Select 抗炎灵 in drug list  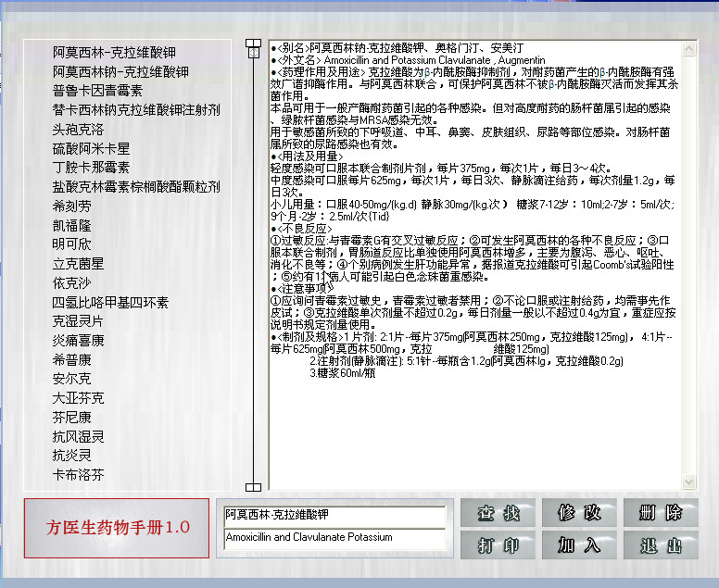tap(71, 455)
